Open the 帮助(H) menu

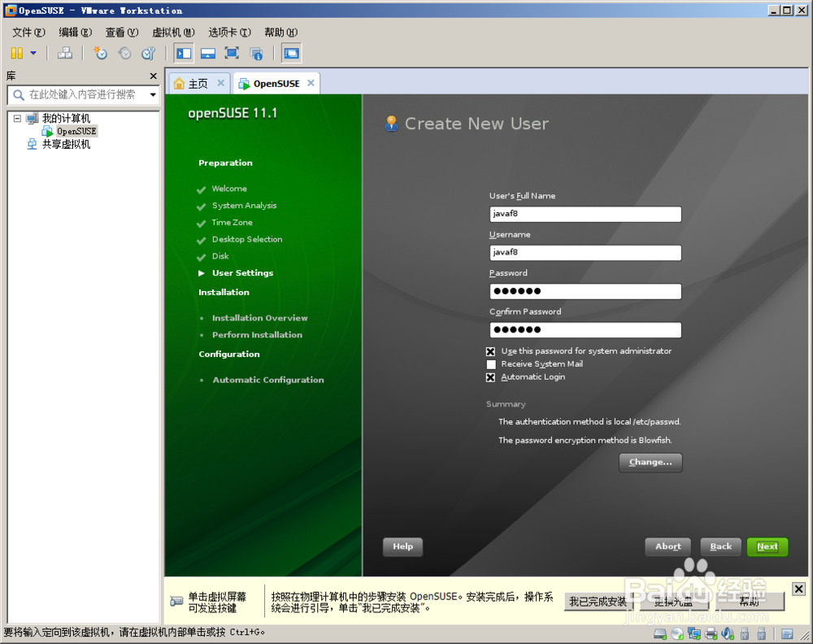click(x=281, y=33)
